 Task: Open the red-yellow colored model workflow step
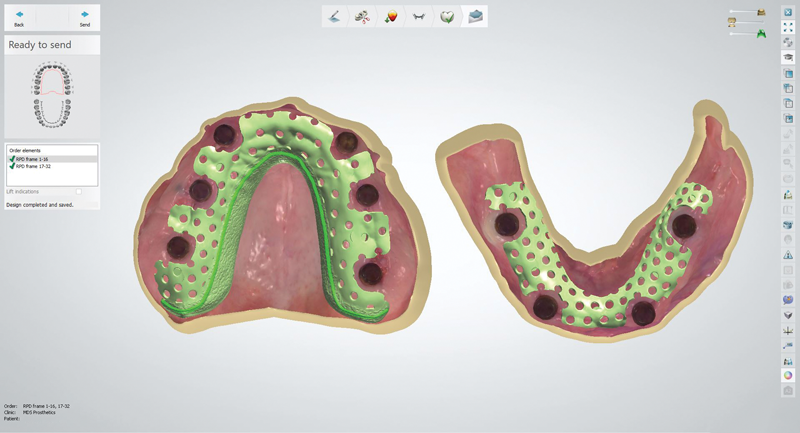(391, 16)
